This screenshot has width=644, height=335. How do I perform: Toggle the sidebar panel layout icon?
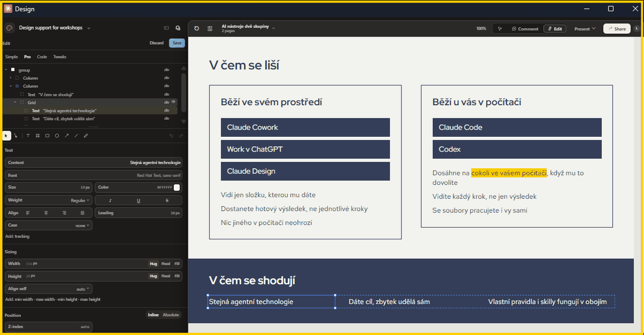click(166, 28)
